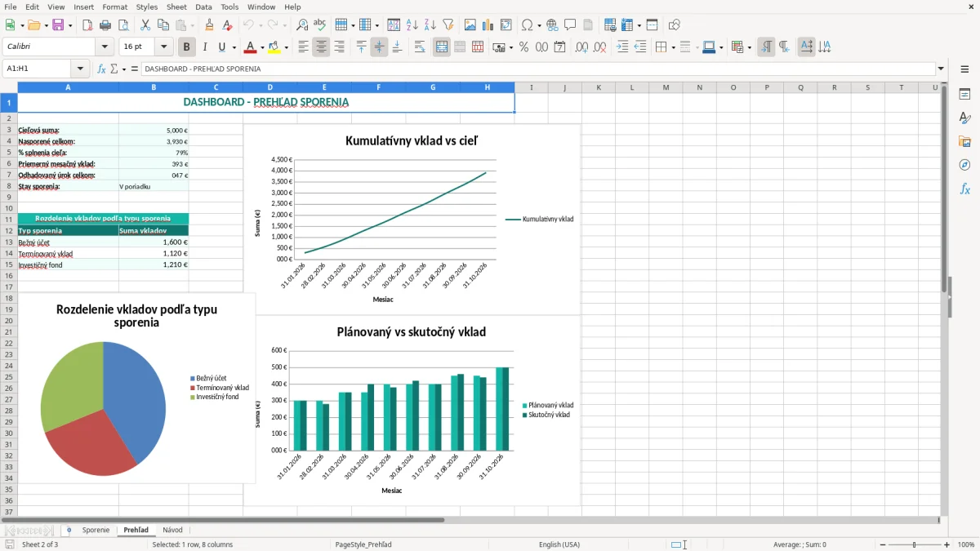
Task: Open the Font Size dropdown
Action: click(x=164, y=47)
